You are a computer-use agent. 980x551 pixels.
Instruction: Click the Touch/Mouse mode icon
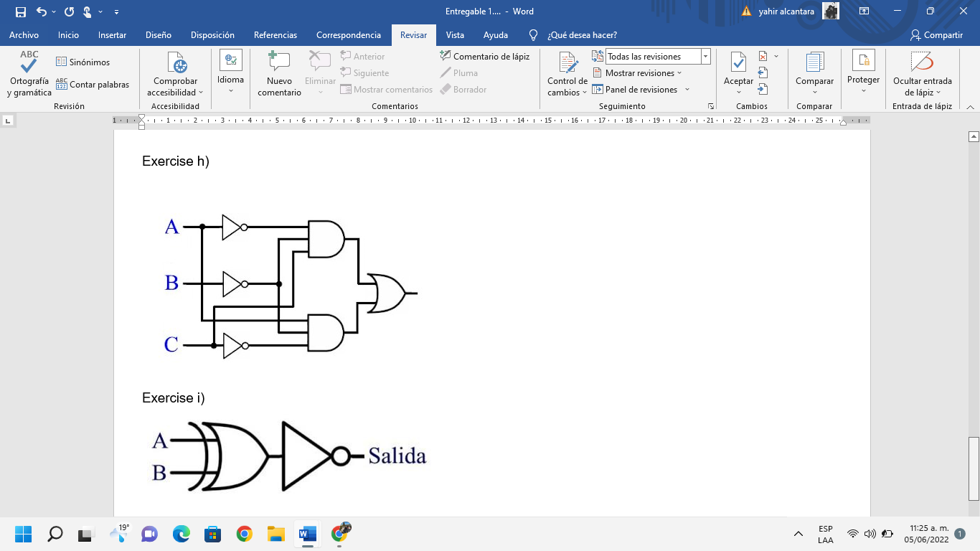(x=88, y=11)
